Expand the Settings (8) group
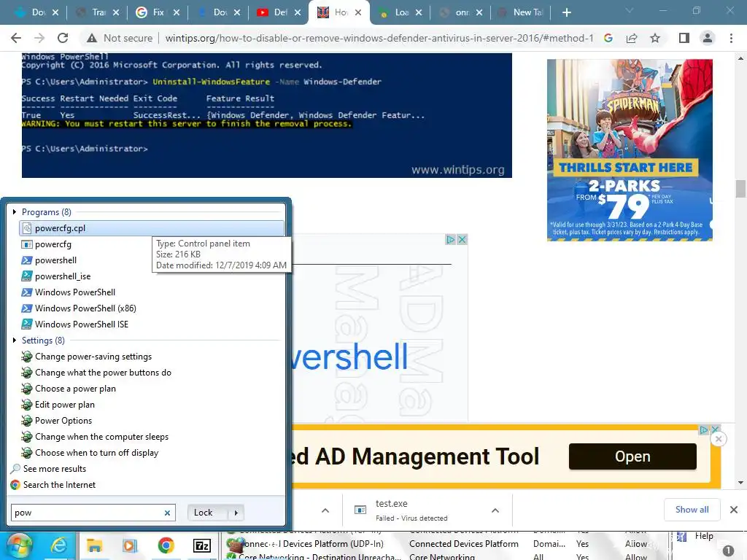 tap(15, 340)
